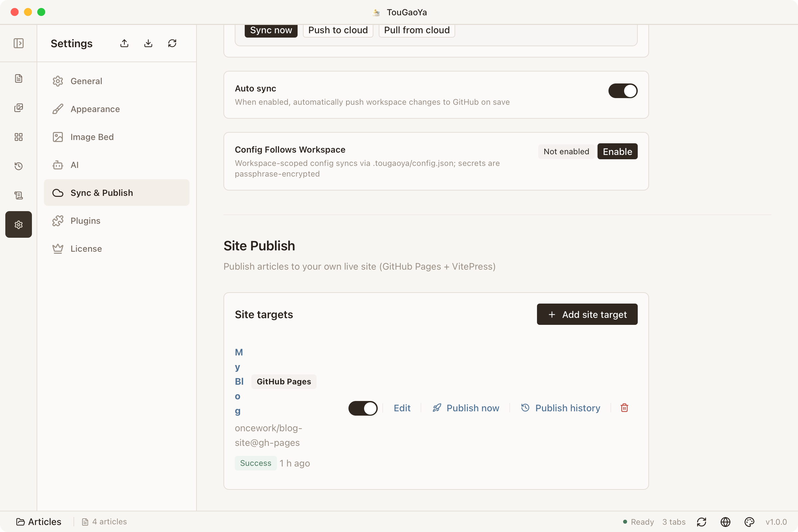Open the history clock rail icon
The image size is (798, 532).
[18, 166]
